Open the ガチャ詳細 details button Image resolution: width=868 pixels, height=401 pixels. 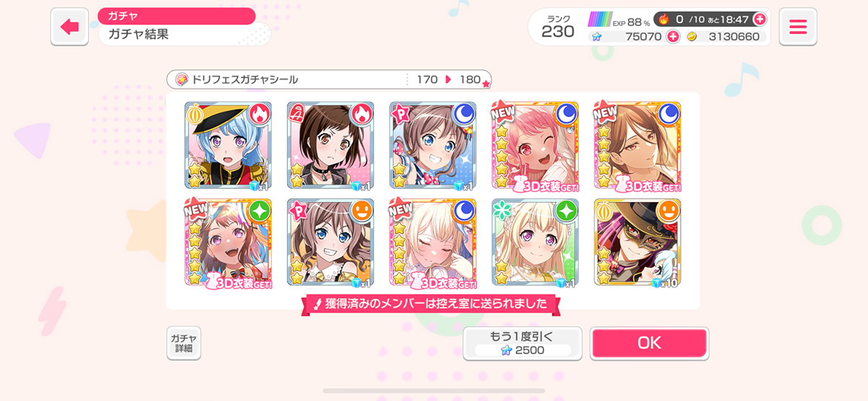coord(183,343)
